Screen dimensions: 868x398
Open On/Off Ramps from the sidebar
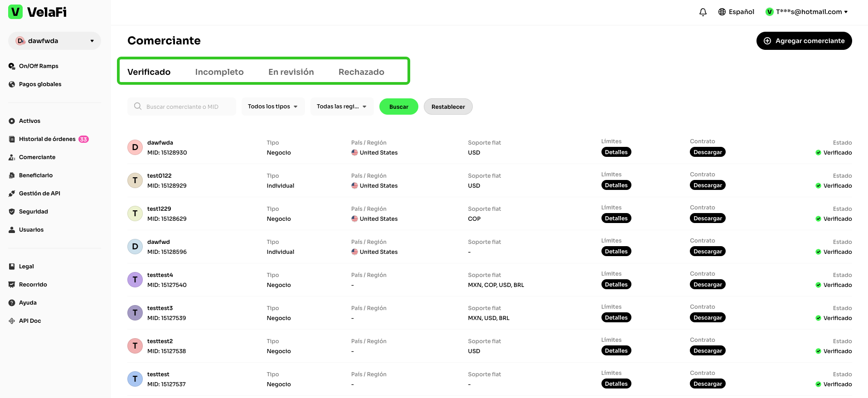[x=38, y=66]
